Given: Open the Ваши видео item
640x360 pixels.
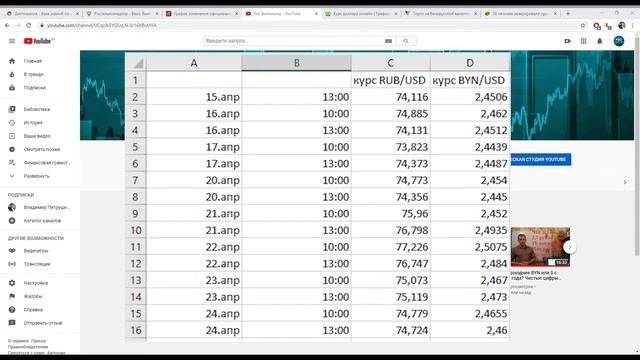Looking at the screenshot, I should (37, 136).
